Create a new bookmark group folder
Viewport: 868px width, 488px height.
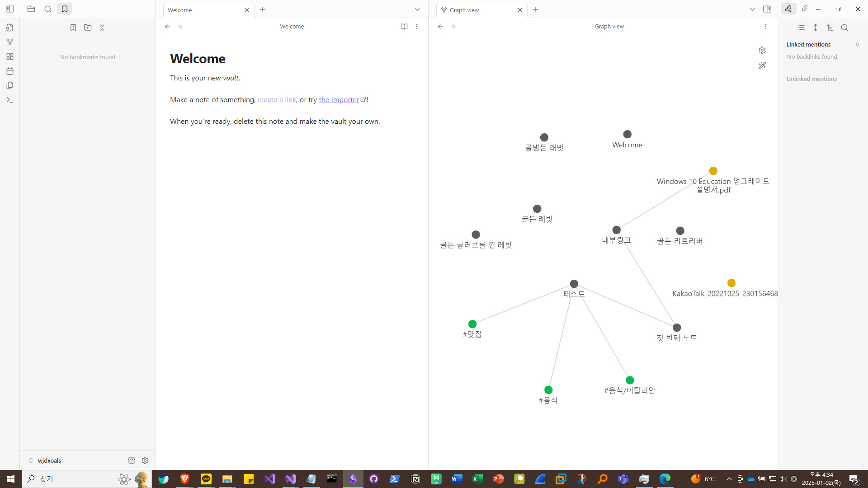pyautogui.click(x=88, y=28)
